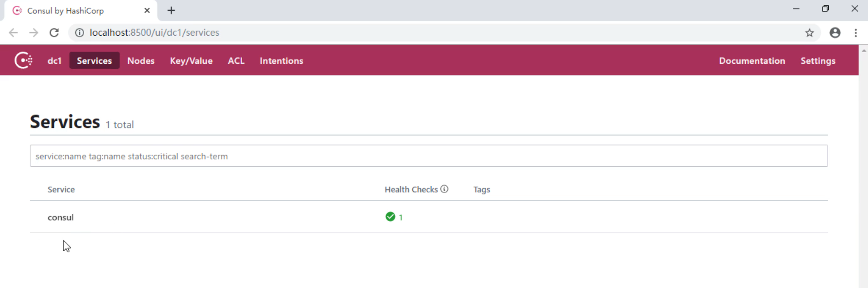This screenshot has height=288, width=868.
Task: View site information icon in address bar
Action: click(x=79, y=33)
